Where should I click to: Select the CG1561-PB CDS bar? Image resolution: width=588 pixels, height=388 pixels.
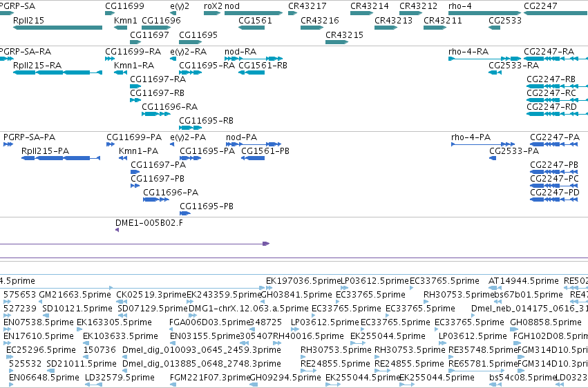tap(253, 158)
